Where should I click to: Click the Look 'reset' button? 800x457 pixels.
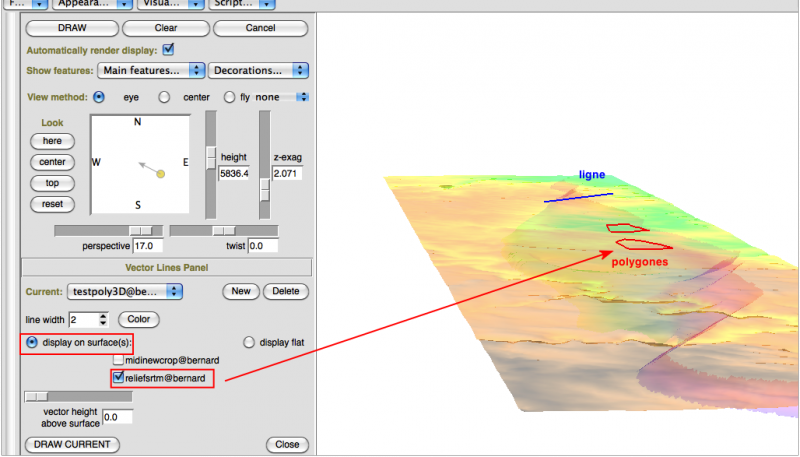pyautogui.click(x=52, y=204)
